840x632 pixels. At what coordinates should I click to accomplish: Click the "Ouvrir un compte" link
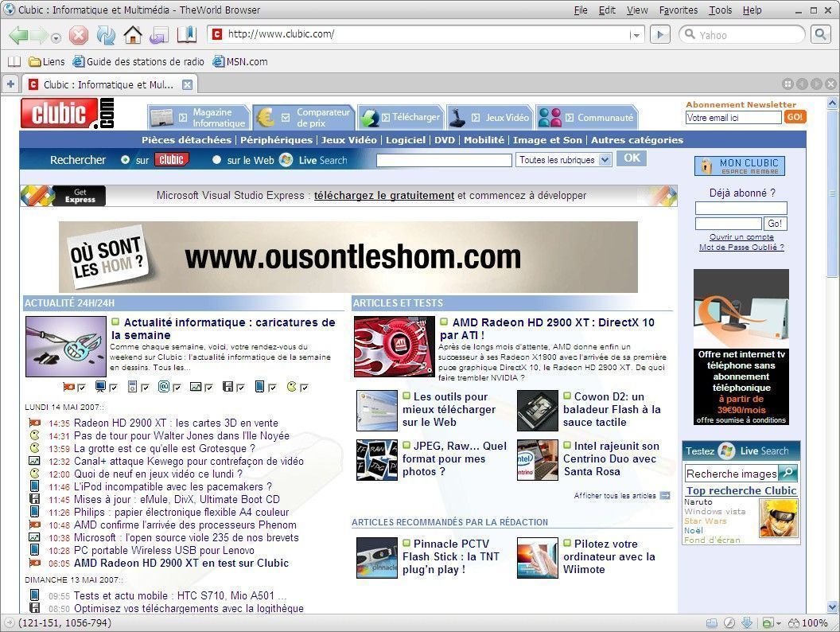coord(741,237)
